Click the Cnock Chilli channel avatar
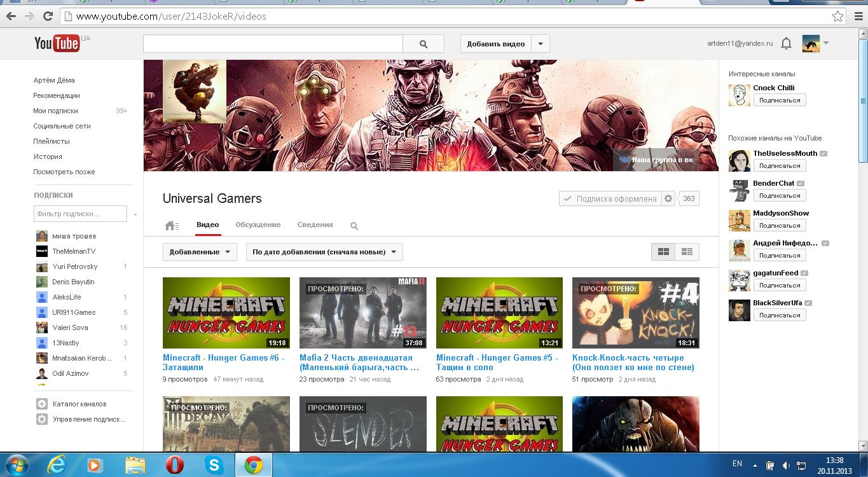This screenshot has width=868, height=477. (740, 95)
